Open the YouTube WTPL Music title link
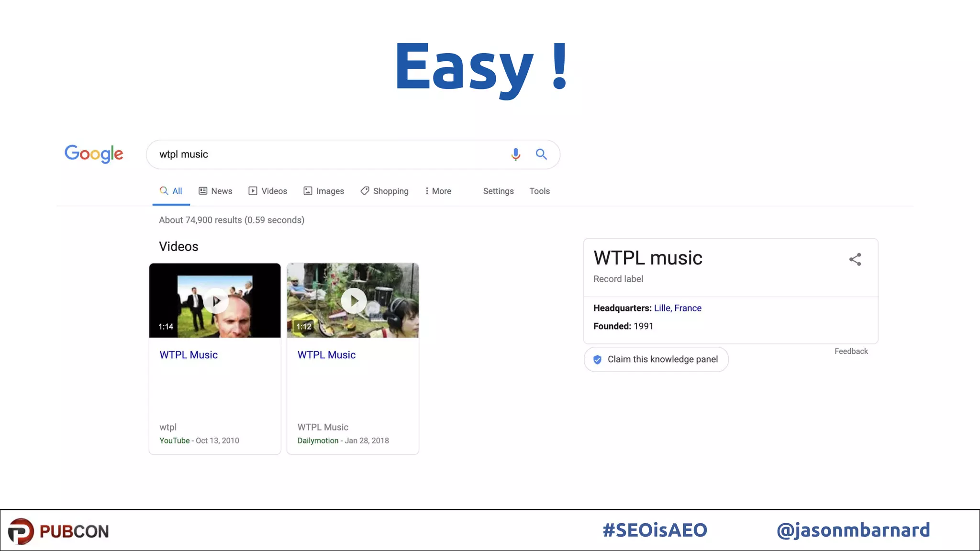 point(189,355)
